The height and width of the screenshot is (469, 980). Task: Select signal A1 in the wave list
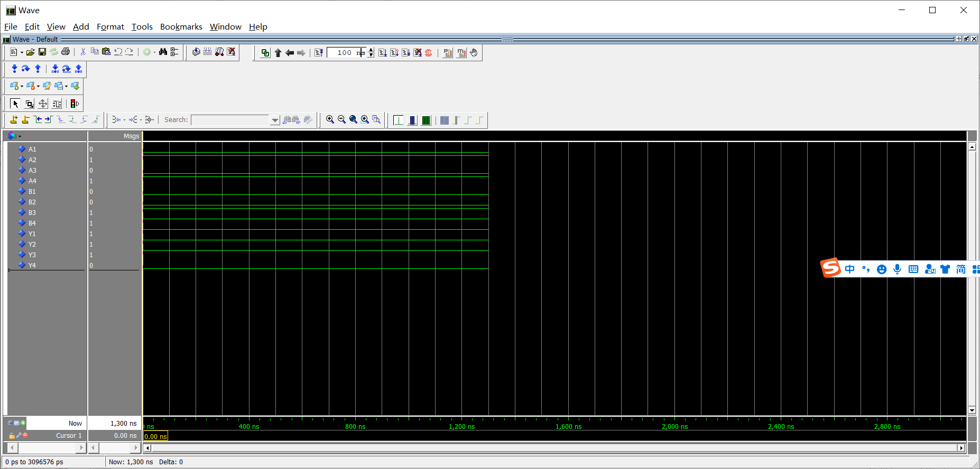[32, 149]
